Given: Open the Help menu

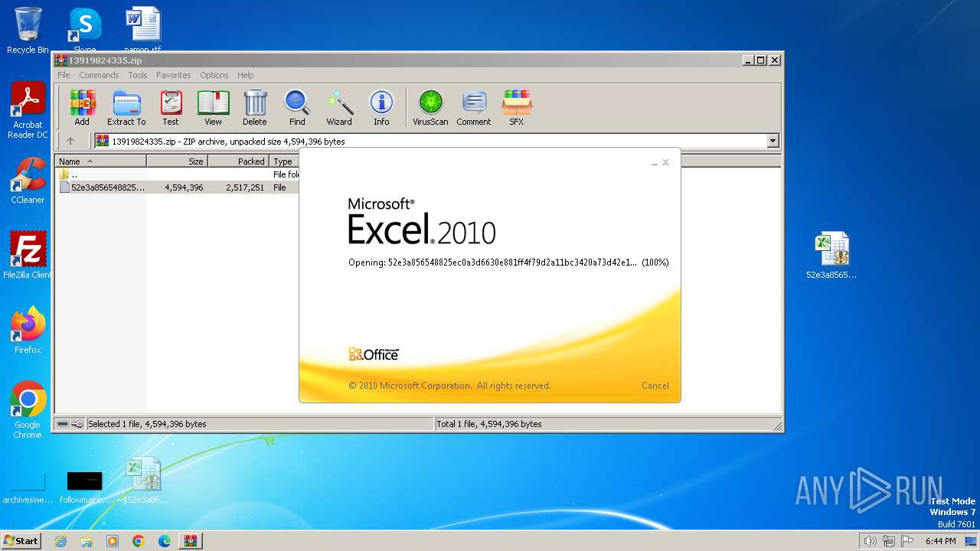Looking at the screenshot, I should point(245,75).
